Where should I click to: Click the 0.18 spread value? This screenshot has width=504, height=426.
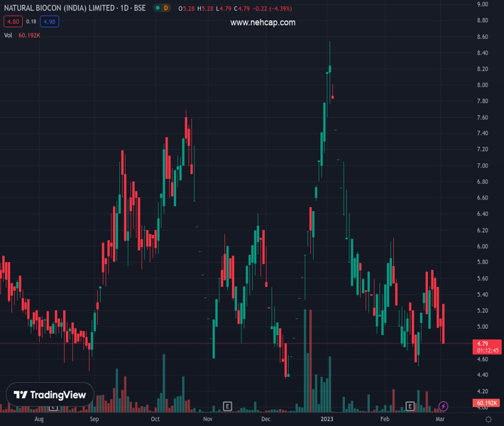pyautogui.click(x=31, y=22)
